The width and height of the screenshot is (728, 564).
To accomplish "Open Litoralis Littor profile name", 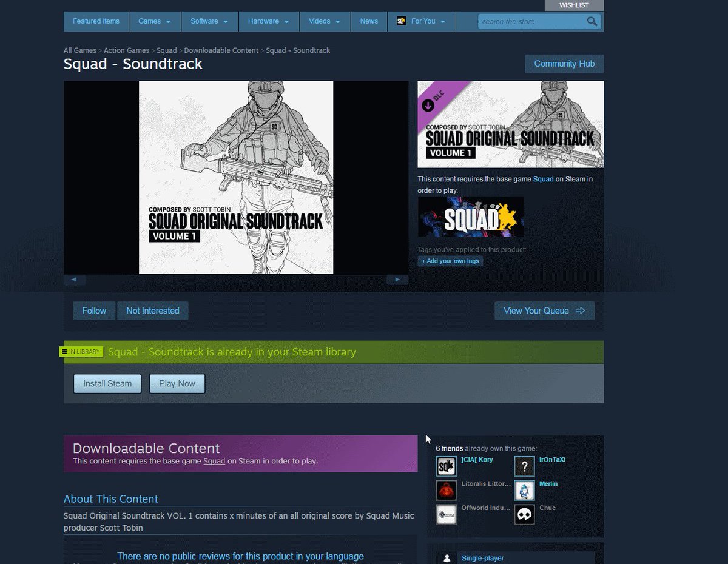I will (486, 484).
